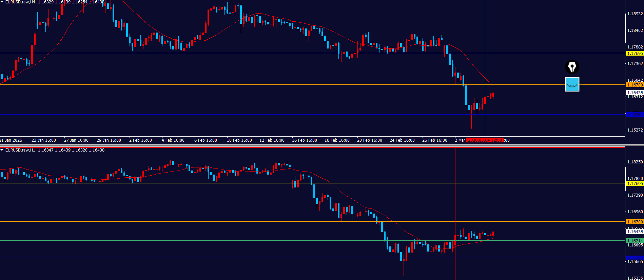The image size is (644, 280).
Task: Click orange 1.16700 price label on H4 chart
Action: [635, 85]
